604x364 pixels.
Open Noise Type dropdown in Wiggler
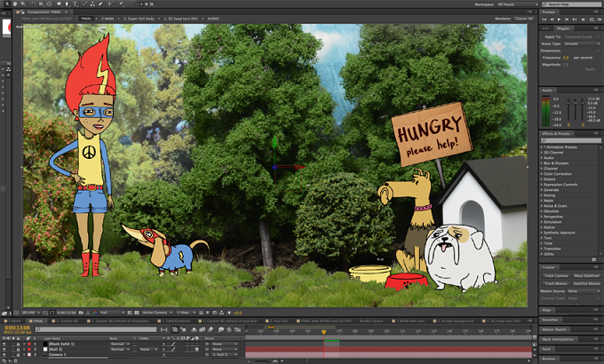(582, 44)
